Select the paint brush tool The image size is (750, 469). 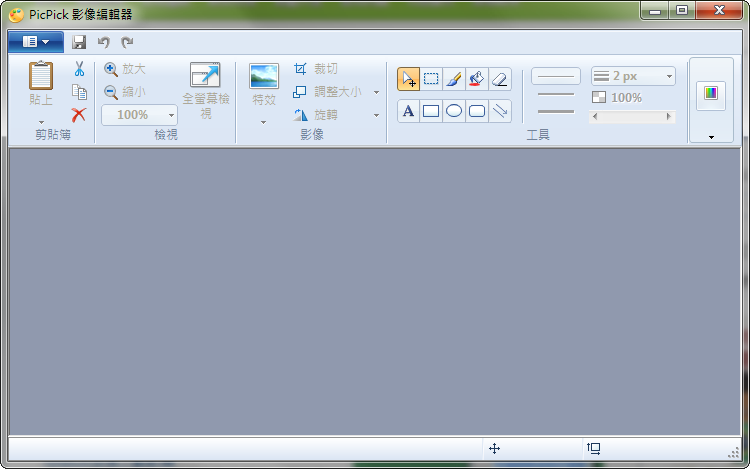pyautogui.click(x=454, y=79)
